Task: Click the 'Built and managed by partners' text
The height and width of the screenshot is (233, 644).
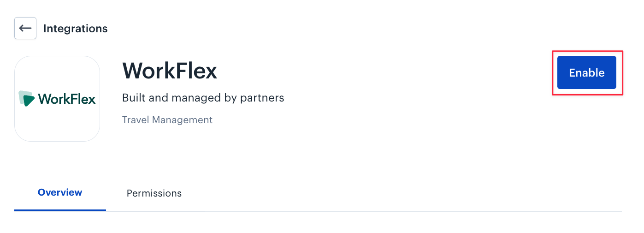Action: (203, 98)
